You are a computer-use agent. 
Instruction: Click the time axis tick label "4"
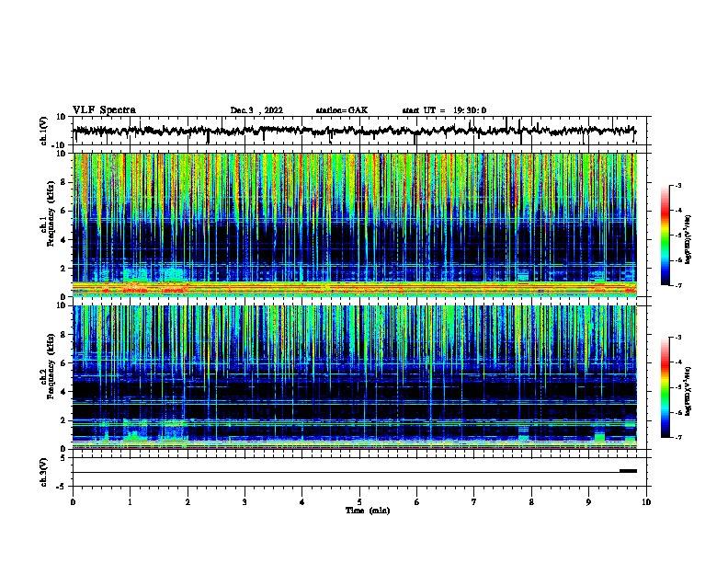tap(302, 502)
